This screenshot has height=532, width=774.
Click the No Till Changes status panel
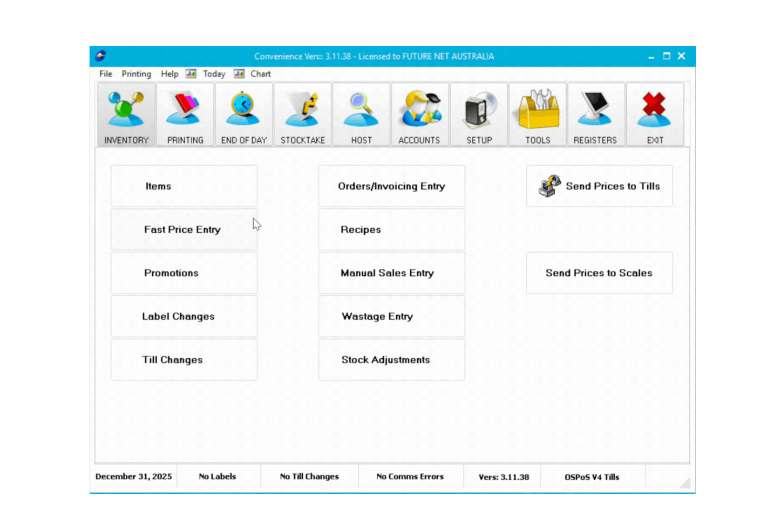309,477
